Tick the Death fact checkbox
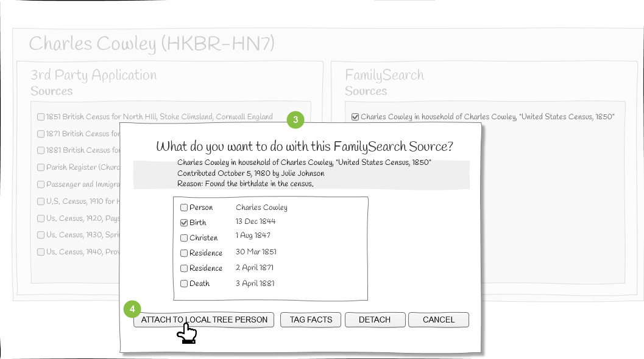This screenshot has height=359, width=644. point(184,284)
